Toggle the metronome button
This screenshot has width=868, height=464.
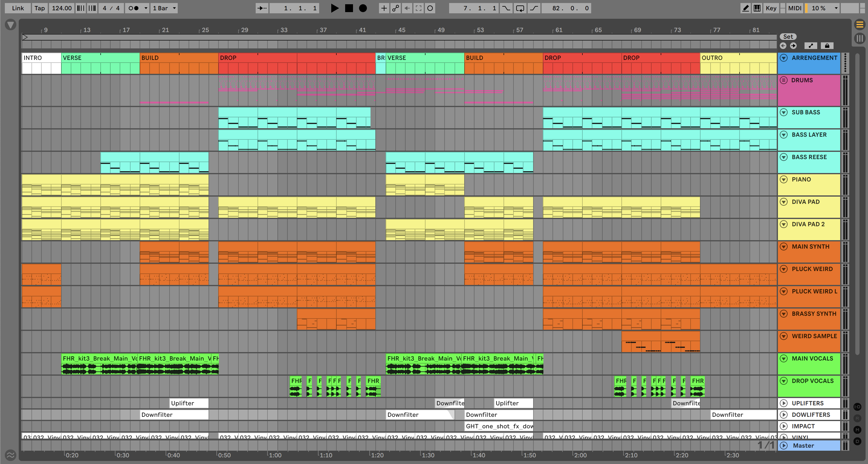click(x=134, y=8)
